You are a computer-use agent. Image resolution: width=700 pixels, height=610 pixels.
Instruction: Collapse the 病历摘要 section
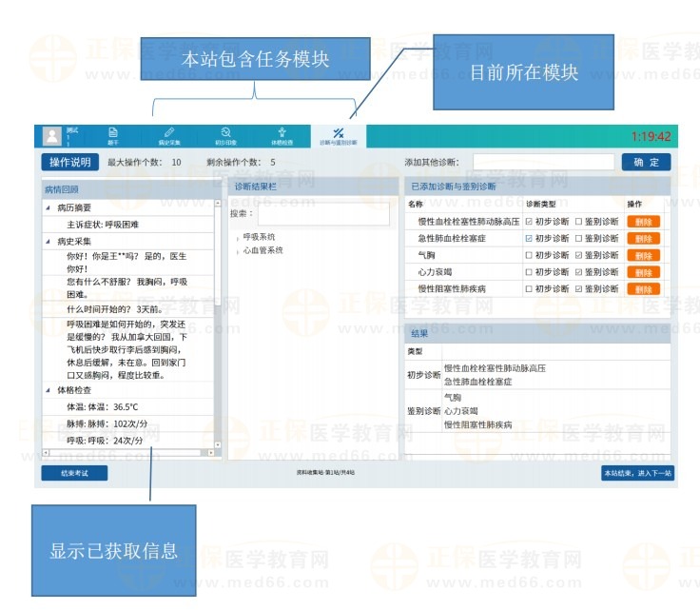click(x=49, y=207)
